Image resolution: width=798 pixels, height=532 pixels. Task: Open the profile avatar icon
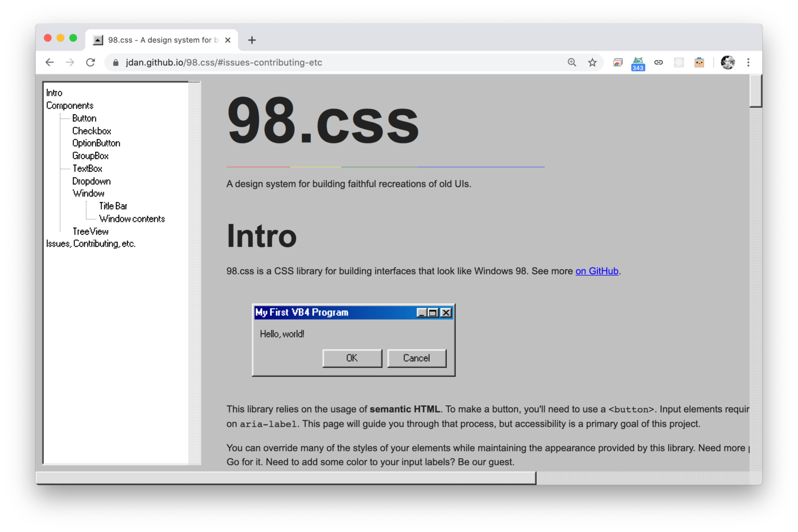tap(728, 62)
